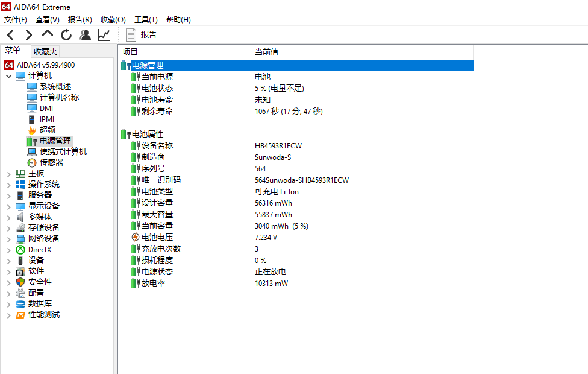Open the 报告(R) menu
588x374 pixels.
(80, 19)
